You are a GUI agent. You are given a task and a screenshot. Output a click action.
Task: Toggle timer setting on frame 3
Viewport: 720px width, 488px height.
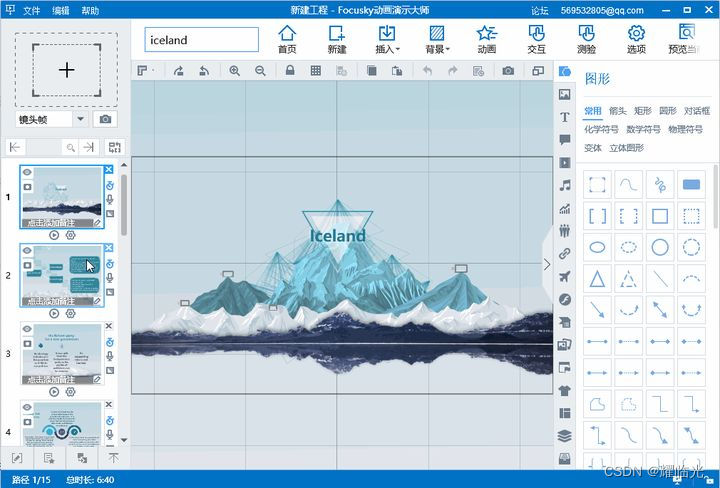click(x=110, y=342)
